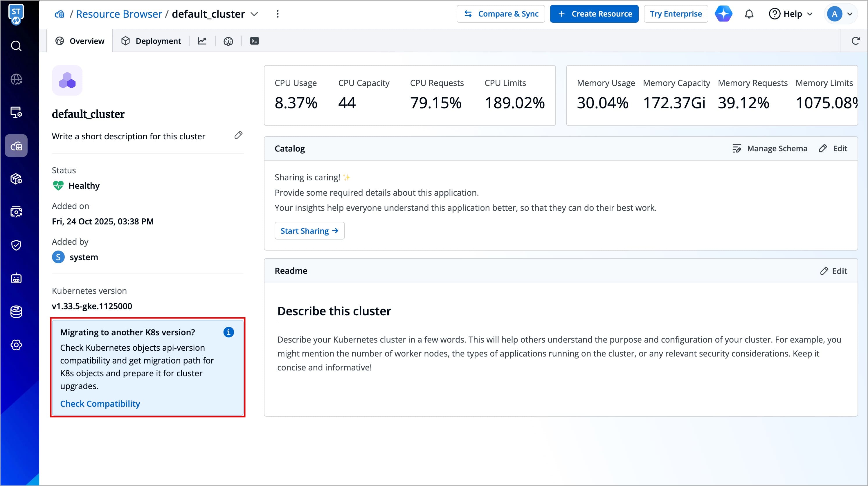Click the info icon in migration box

point(228,332)
